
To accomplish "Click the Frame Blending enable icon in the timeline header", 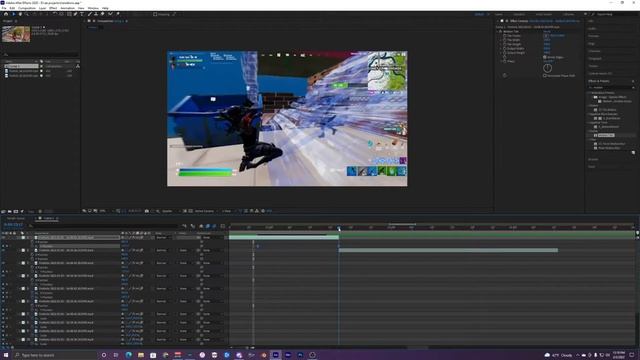I will pyautogui.click(x=208, y=226).
